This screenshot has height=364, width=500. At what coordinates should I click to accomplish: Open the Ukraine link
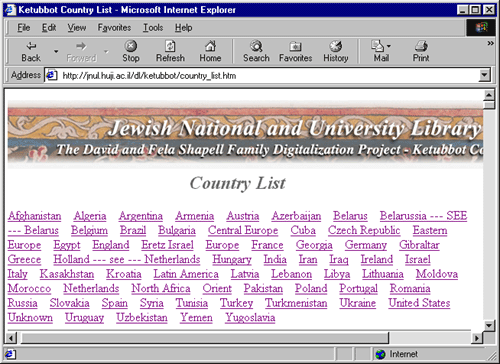(358, 303)
